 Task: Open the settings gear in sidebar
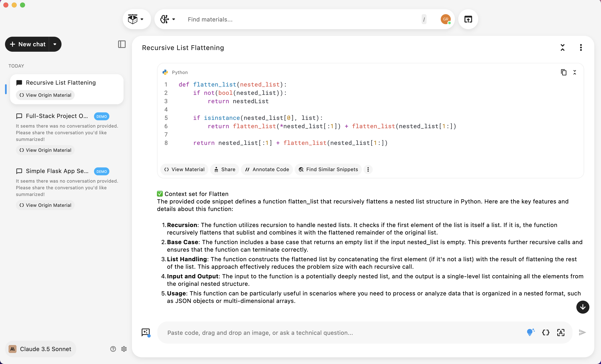(x=124, y=349)
